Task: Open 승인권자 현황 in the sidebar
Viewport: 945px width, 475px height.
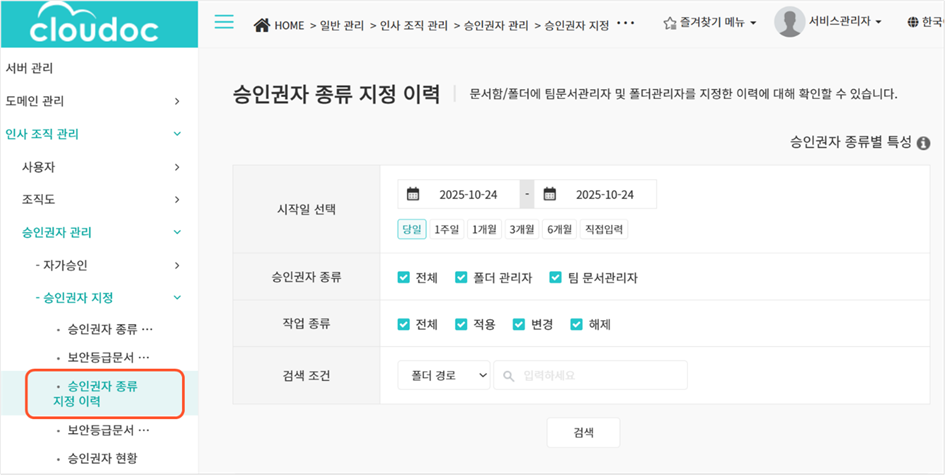Action: tap(102, 459)
